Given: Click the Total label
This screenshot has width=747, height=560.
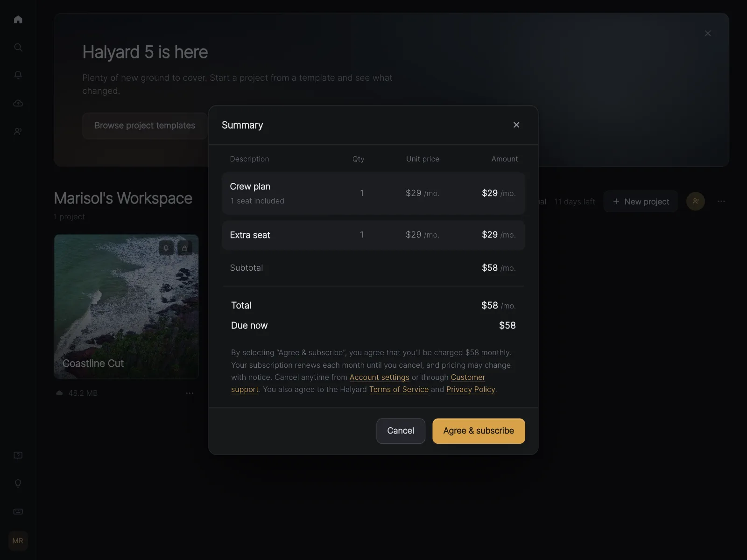Looking at the screenshot, I should pyautogui.click(x=241, y=305).
